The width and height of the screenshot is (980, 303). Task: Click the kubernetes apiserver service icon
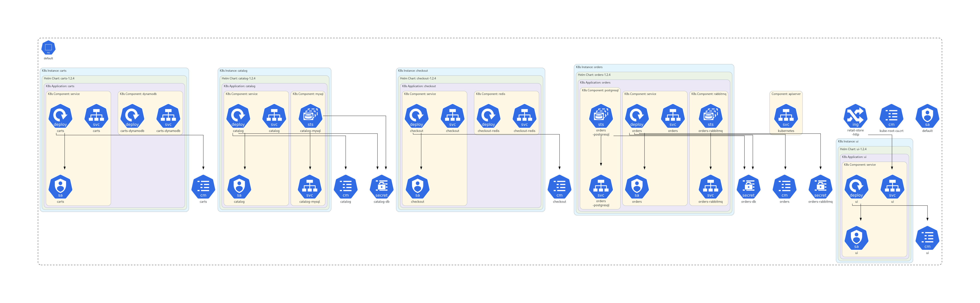(x=786, y=116)
